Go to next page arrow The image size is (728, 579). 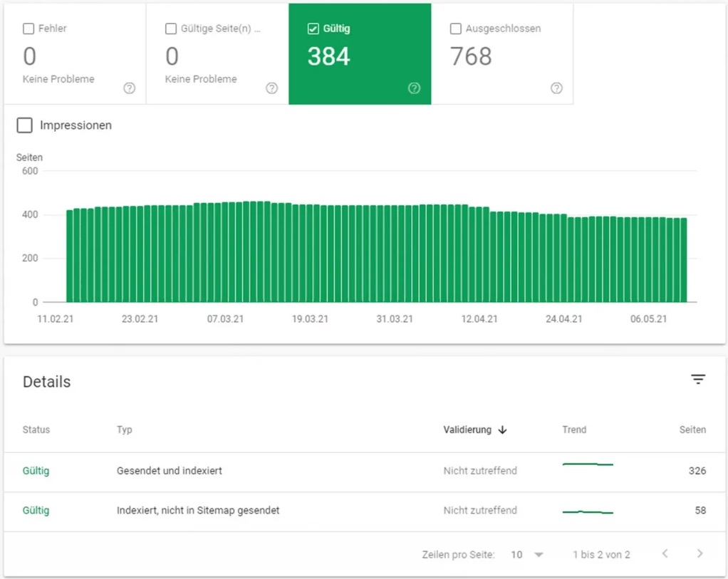700,553
